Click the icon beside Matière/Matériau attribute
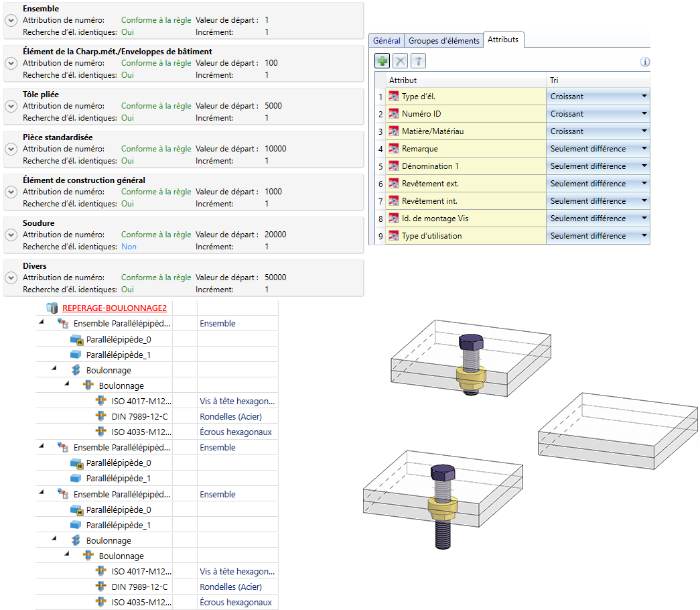The image size is (700, 610). (x=394, y=131)
